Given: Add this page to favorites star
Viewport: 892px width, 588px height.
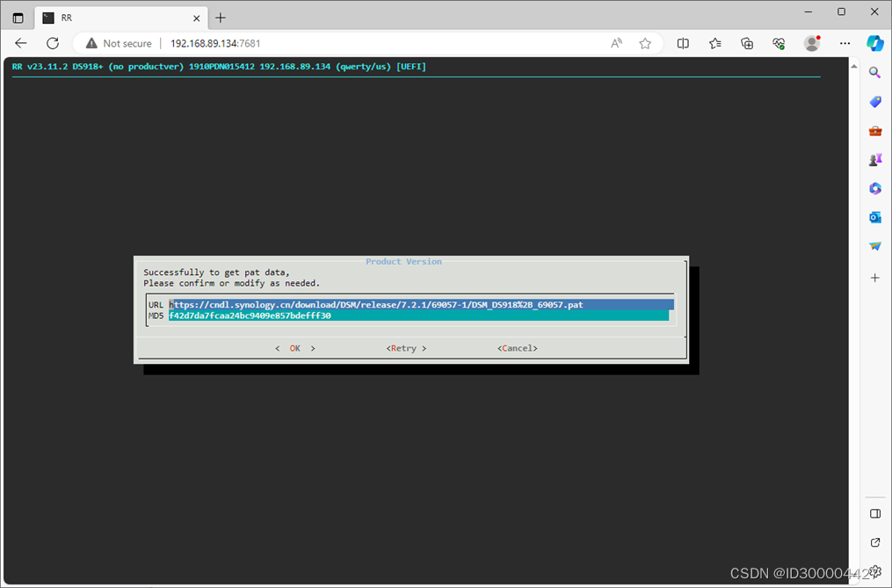Looking at the screenshot, I should pos(644,43).
